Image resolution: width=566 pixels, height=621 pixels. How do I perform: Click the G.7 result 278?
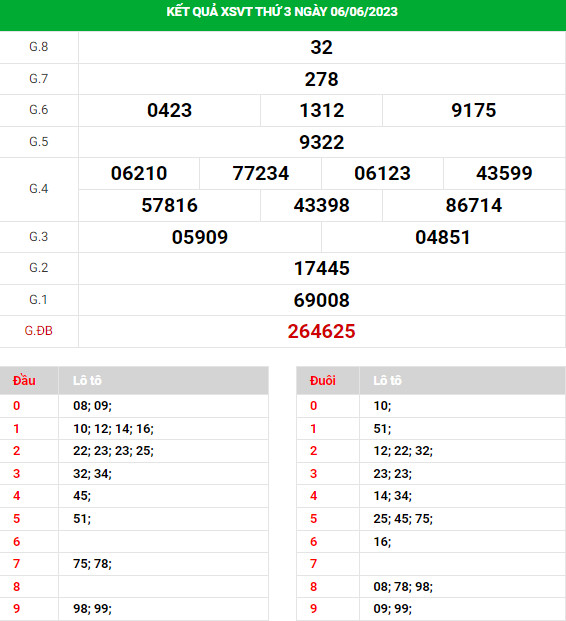321,79
